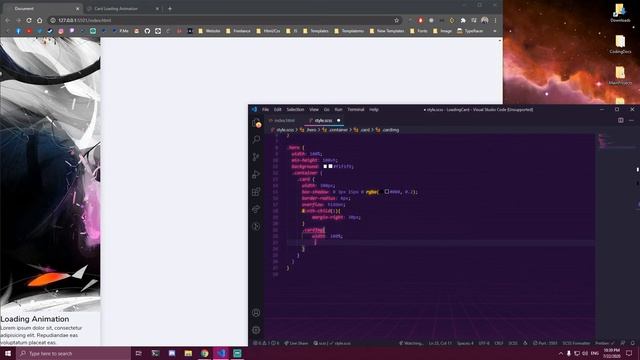This screenshot has width=640, height=360.
Task: Open the Selection menu in VS Code
Action: click(x=295, y=109)
